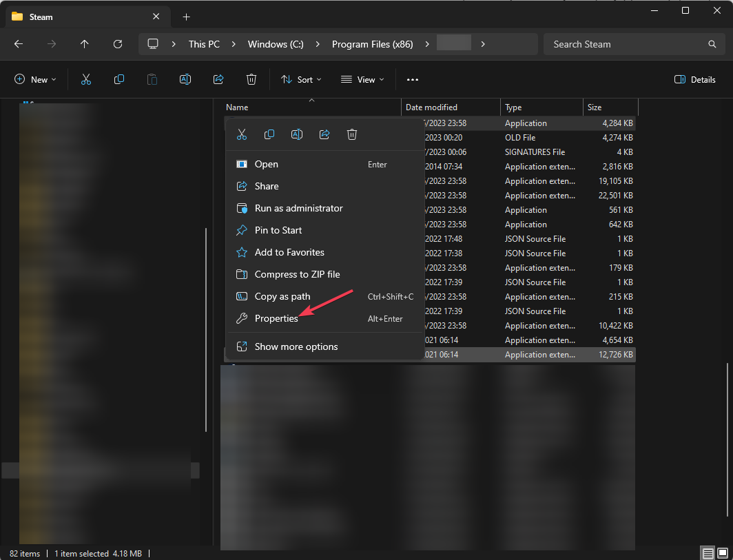Image resolution: width=733 pixels, height=560 pixels.
Task: Click the Cut icon in the context menu
Action: pyautogui.click(x=242, y=134)
